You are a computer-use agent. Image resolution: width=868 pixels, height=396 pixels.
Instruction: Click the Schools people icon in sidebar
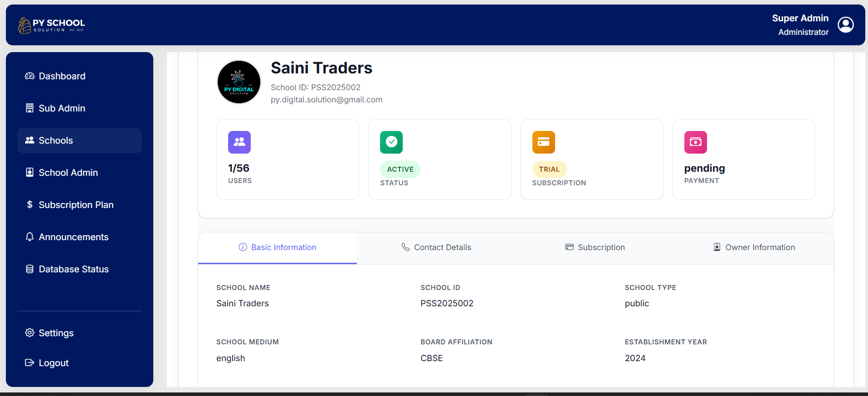[29, 140]
